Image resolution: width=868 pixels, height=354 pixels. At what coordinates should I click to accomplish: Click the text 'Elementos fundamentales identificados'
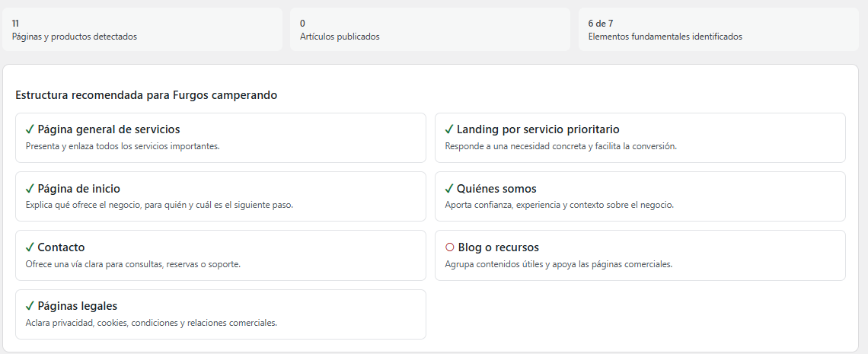[665, 37]
